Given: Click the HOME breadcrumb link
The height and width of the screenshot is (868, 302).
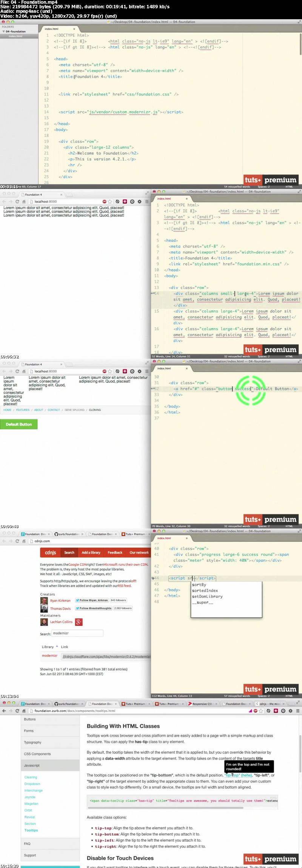Looking at the screenshot, I should [x=8, y=410].
